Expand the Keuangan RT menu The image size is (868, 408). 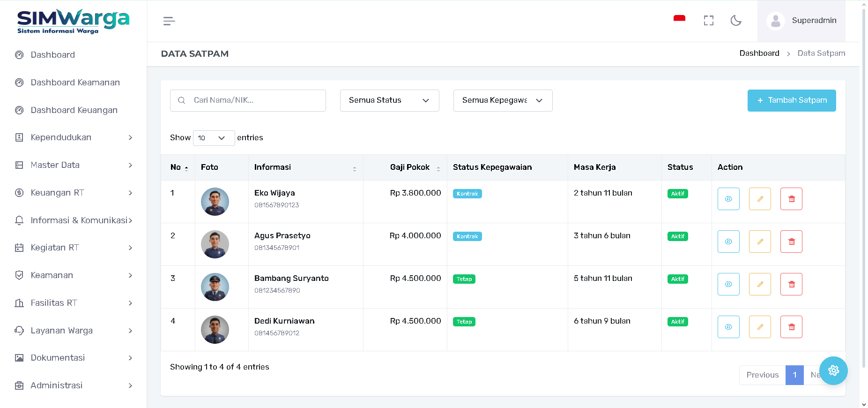point(74,193)
